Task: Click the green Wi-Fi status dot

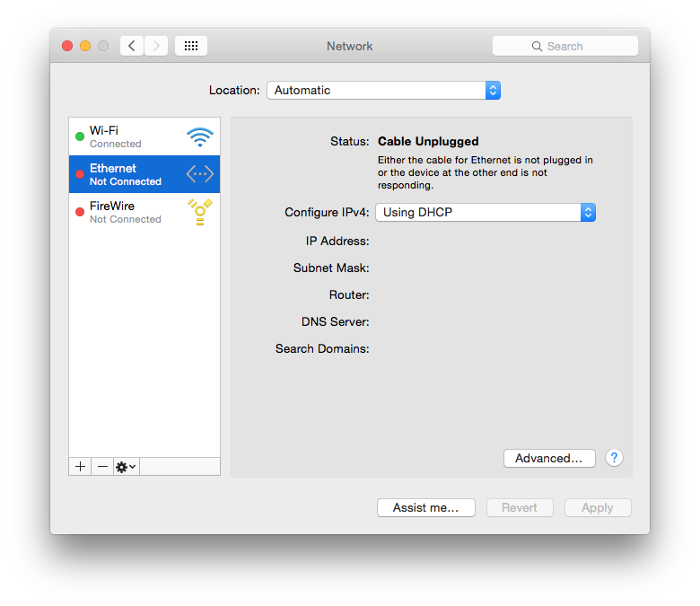Action: 80,136
